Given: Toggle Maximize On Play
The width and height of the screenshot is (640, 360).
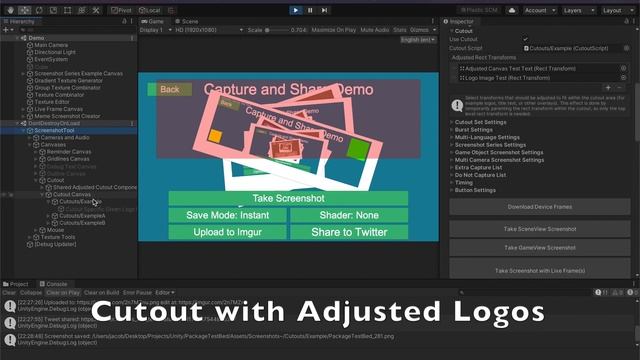Looking at the screenshot, I should (333, 30).
